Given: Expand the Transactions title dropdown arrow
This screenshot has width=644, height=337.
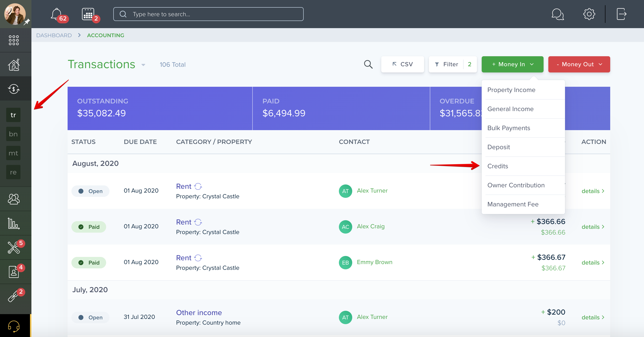Looking at the screenshot, I should click(x=143, y=65).
